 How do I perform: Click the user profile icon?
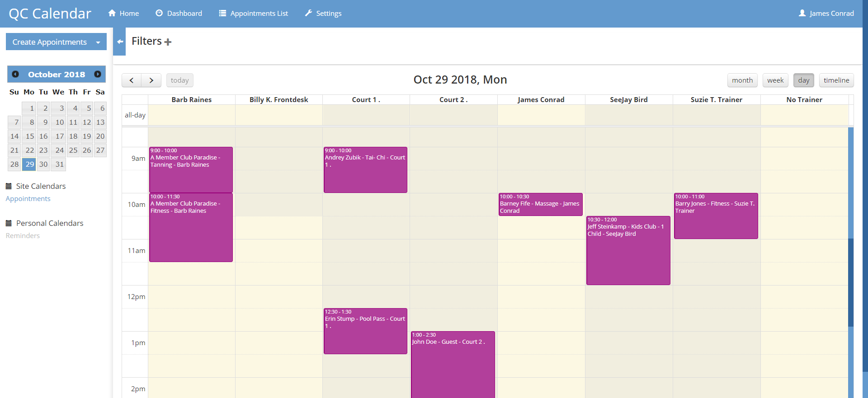[802, 13]
